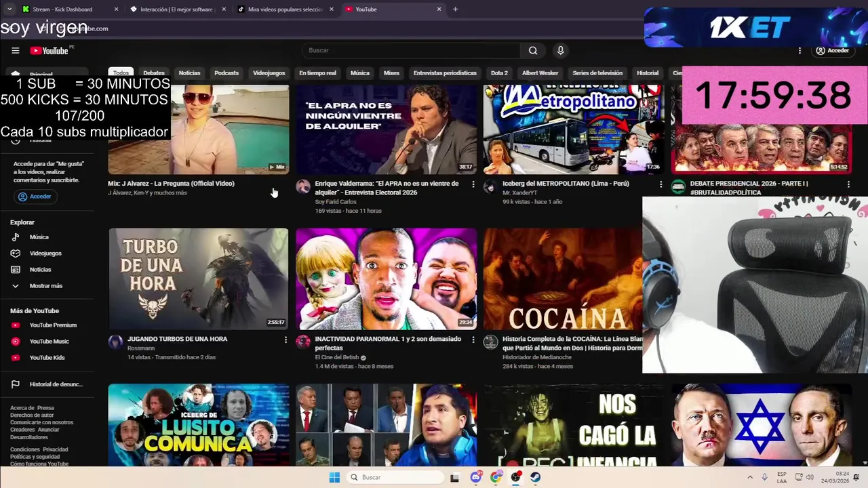
Task: Start voice search with the microphone
Action: pos(560,50)
